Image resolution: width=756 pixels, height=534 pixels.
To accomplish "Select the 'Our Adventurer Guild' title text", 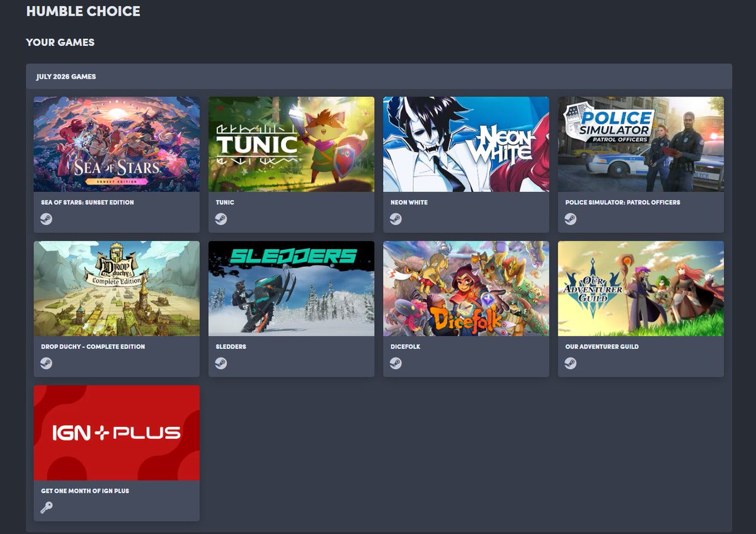I will pos(602,347).
